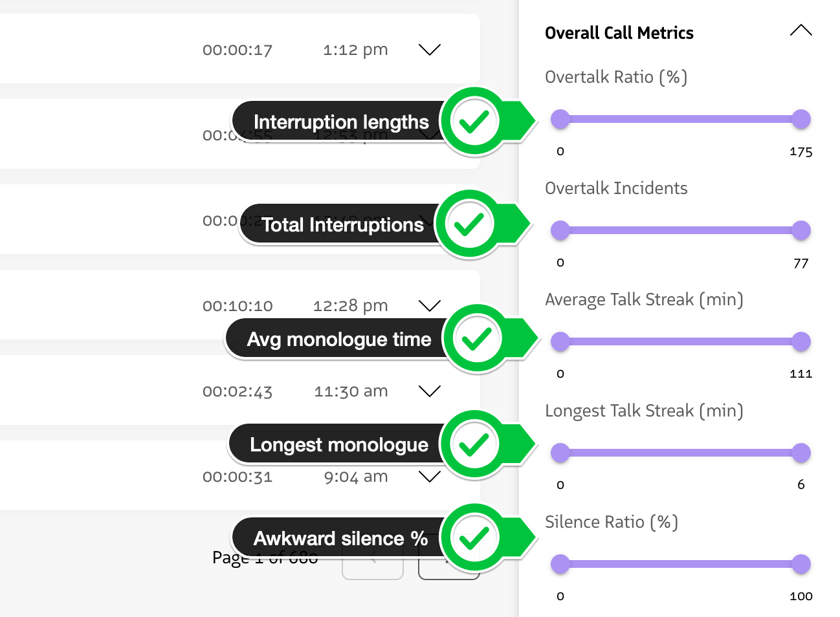The image size is (840, 617).
Task: Click the Overtalk Incidents maximum slider handle
Action: (802, 230)
